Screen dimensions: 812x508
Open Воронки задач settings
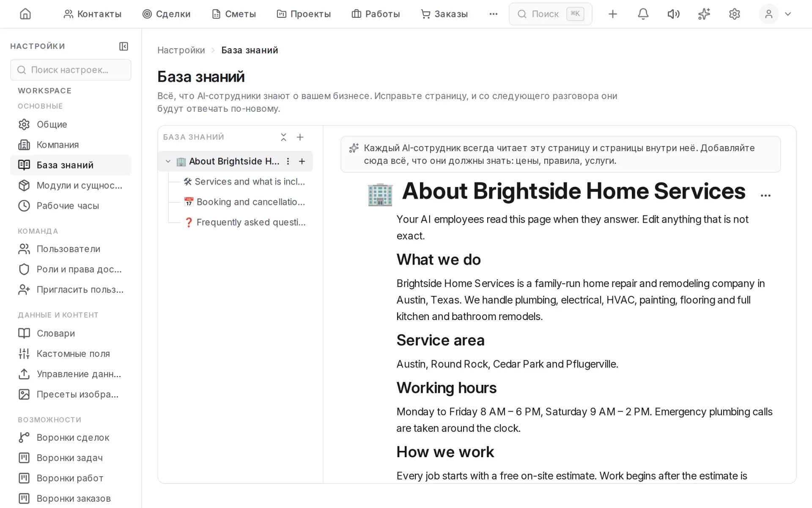[x=71, y=458]
